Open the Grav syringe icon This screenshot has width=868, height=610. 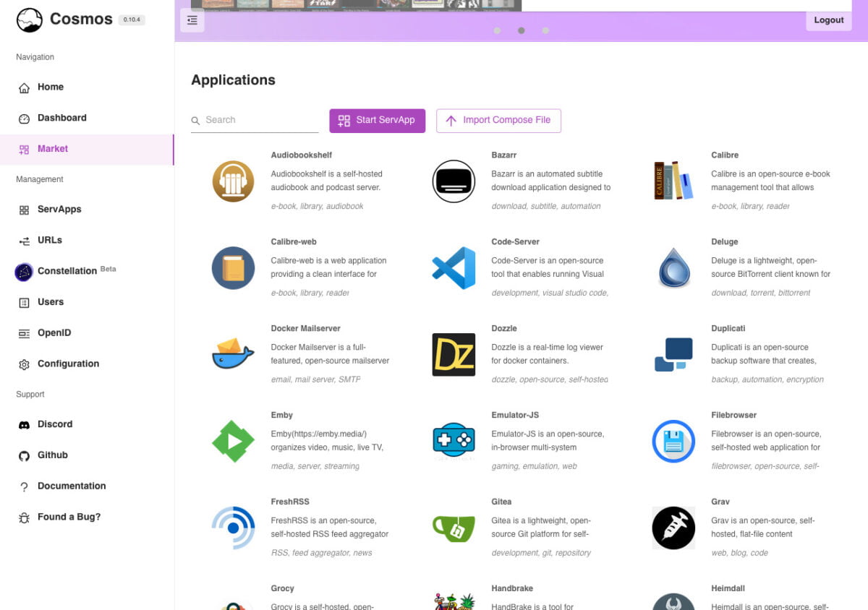(x=673, y=528)
